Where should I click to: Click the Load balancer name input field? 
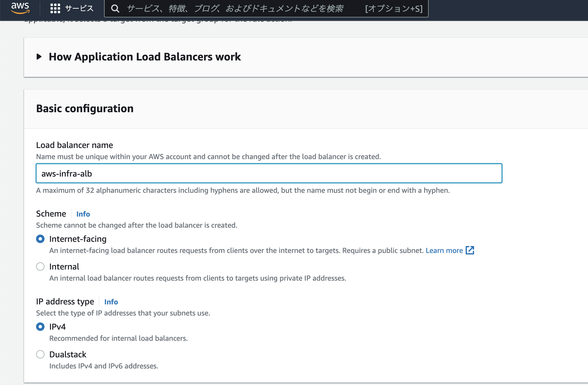pyautogui.click(x=269, y=174)
